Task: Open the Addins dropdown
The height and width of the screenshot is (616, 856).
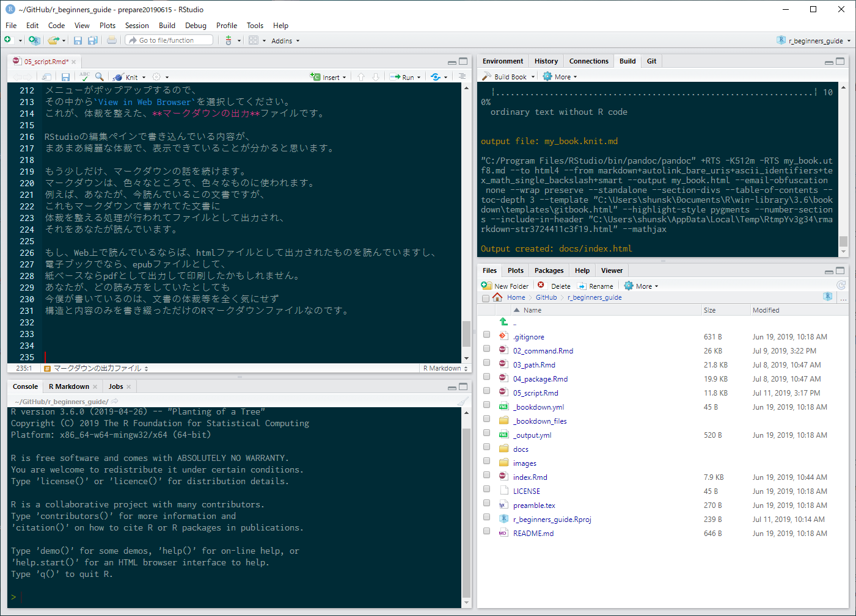Action: (285, 41)
